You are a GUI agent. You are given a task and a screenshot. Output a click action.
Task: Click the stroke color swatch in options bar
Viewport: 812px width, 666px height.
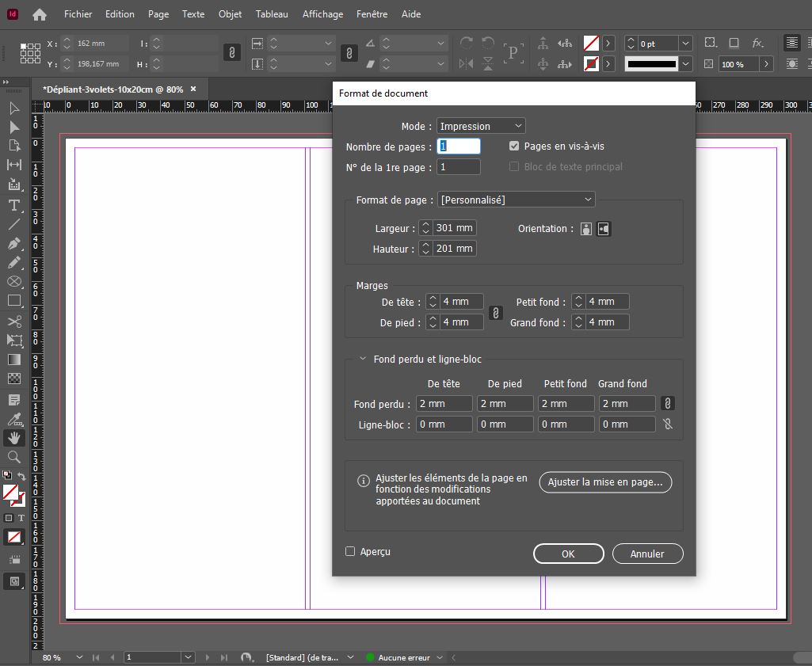click(591, 64)
